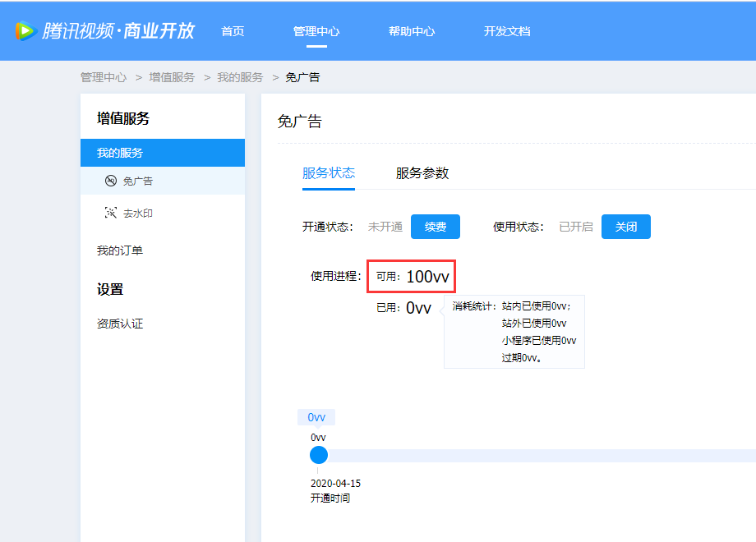
Task: Click 管理中心 breadcrumb link
Action: (x=104, y=77)
